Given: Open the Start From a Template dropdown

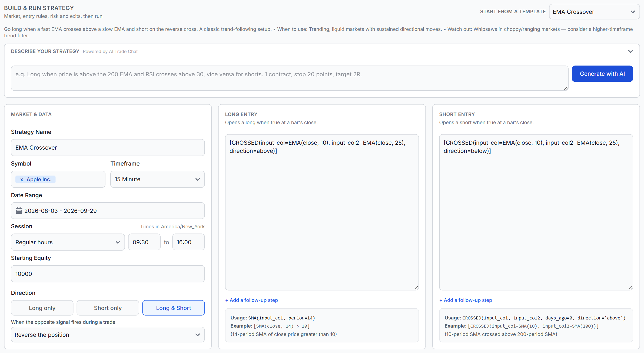Looking at the screenshot, I should pyautogui.click(x=594, y=12).
